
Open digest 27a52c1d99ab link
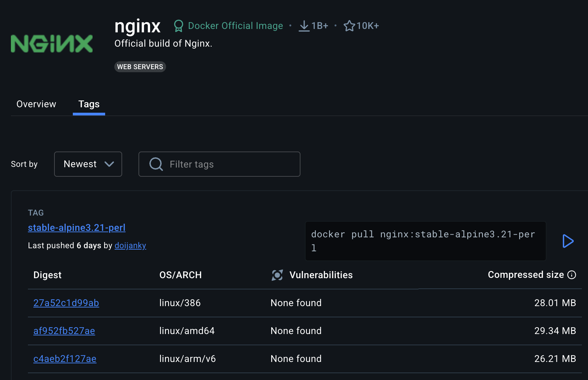pos(66,303)
